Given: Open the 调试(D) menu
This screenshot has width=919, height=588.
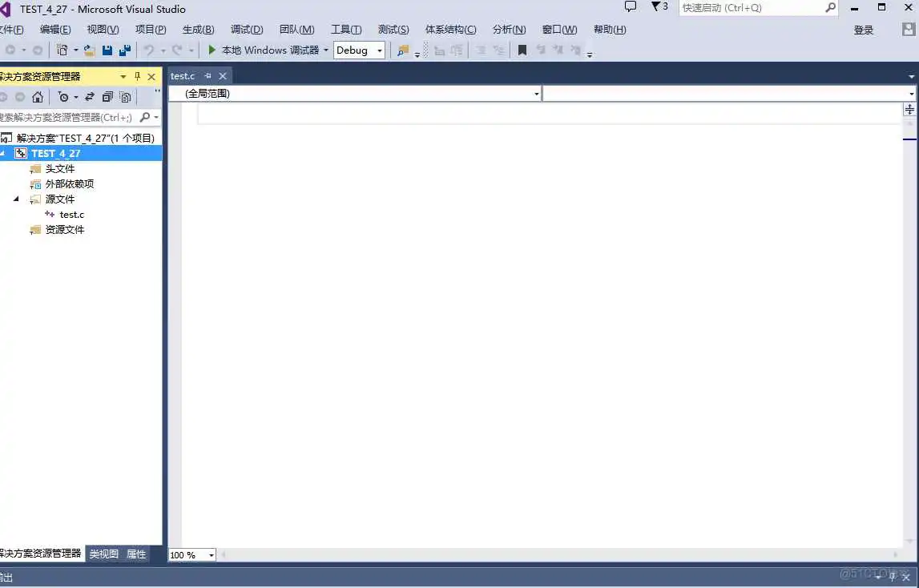Looking at the screenshot, I should click(x=247, y=30).
